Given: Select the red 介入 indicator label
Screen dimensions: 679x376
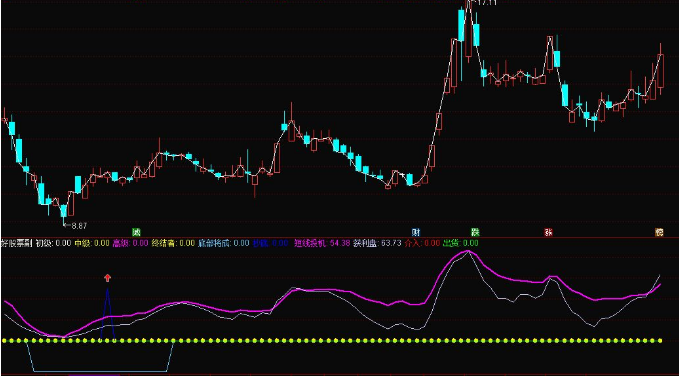Looking at the screenshot, I should point(422,243).
